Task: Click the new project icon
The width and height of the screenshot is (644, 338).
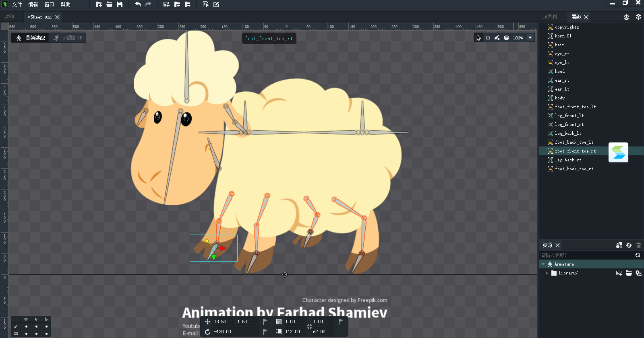Action: coord(99,4)
